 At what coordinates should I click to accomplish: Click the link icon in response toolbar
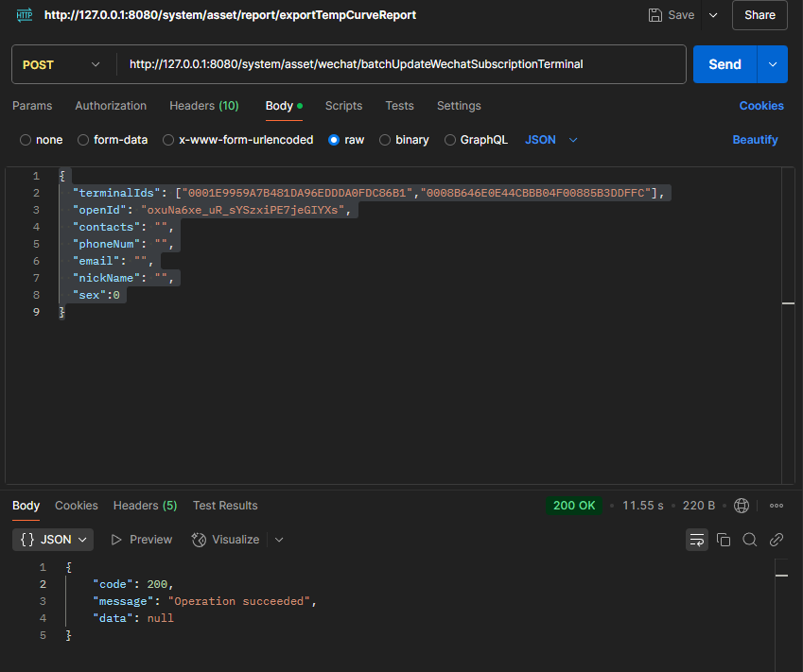pyautogui.click(x=777, y=540)
